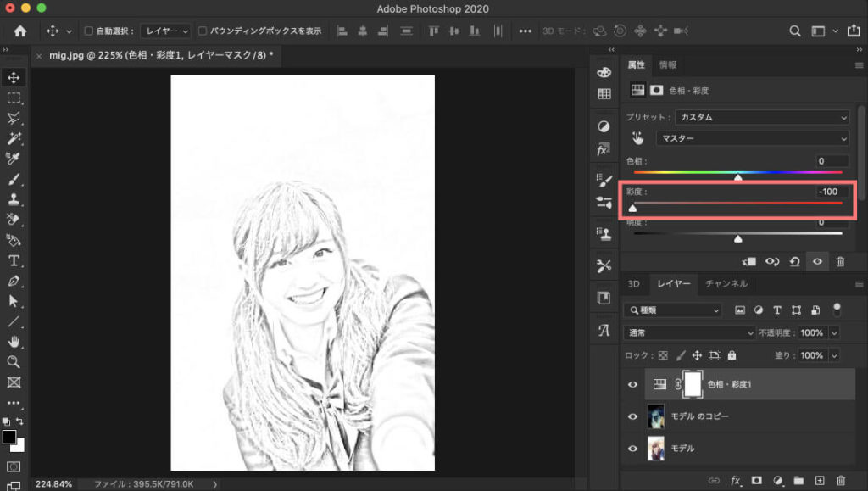Enable the 自動選択 checkbox
868x491 pixels.
click(88, 31)
